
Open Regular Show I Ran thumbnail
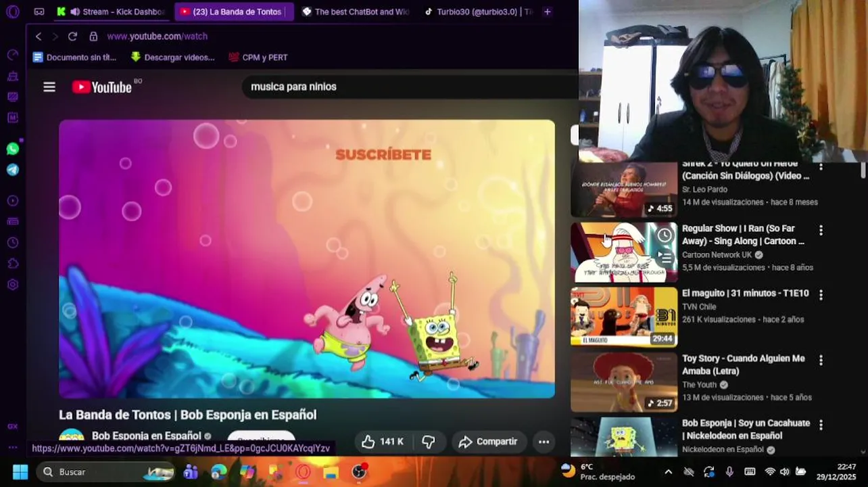624,252
